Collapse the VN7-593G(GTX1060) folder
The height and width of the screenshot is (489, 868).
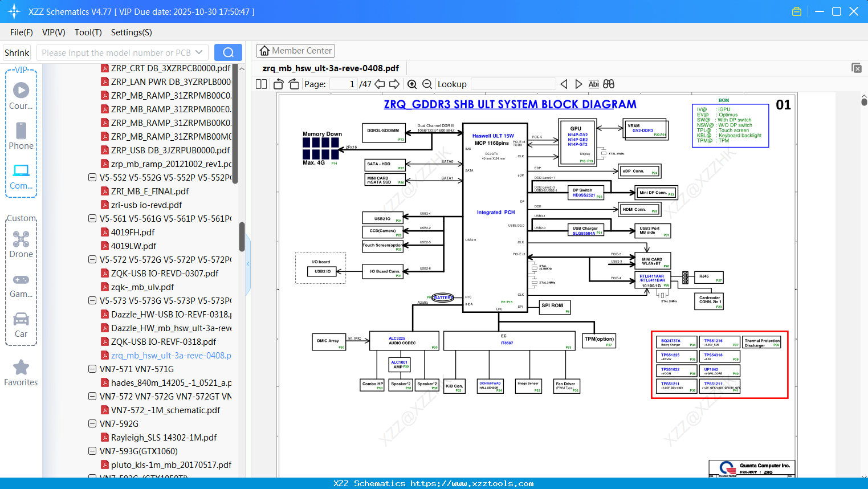pos(92,451)
